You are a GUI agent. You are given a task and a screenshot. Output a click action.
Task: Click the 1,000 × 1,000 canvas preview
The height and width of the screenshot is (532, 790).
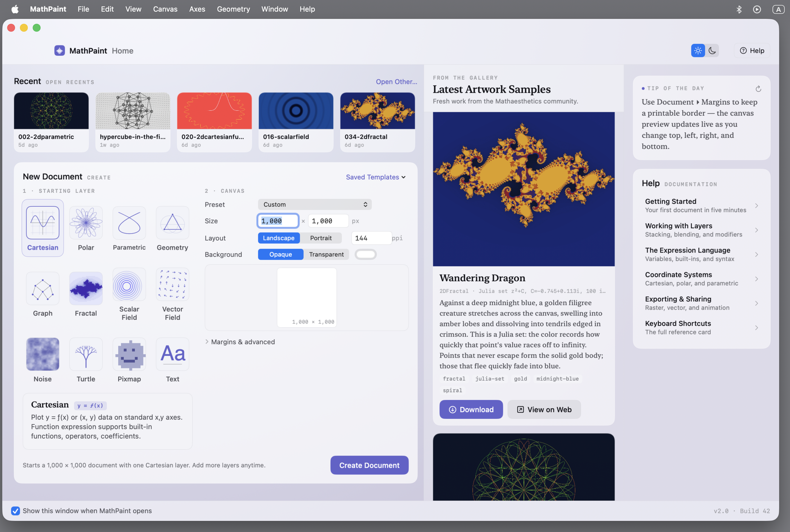[306, 297]
